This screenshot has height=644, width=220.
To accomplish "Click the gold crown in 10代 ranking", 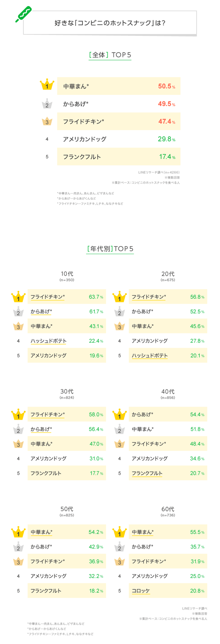I will tap(18, 297).
